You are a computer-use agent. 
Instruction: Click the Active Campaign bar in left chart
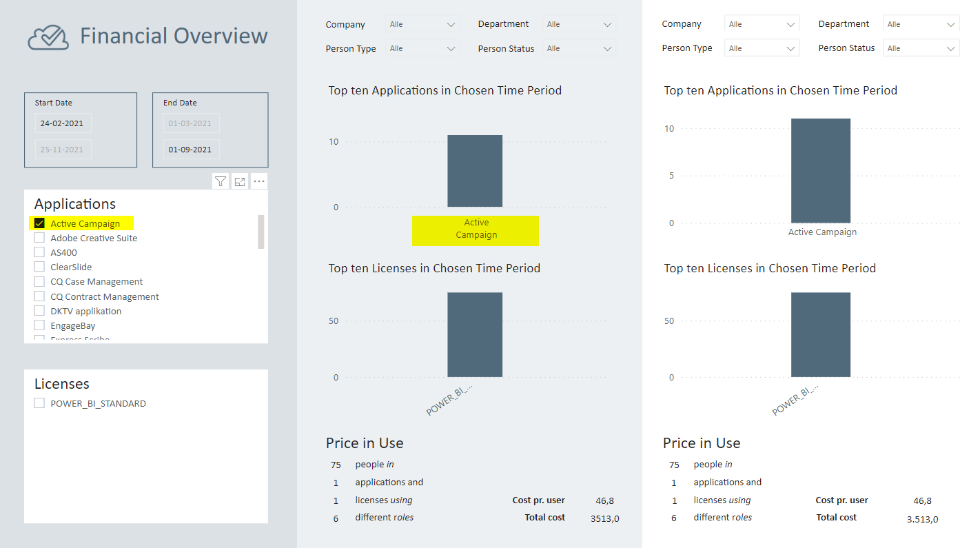(475, 171)
